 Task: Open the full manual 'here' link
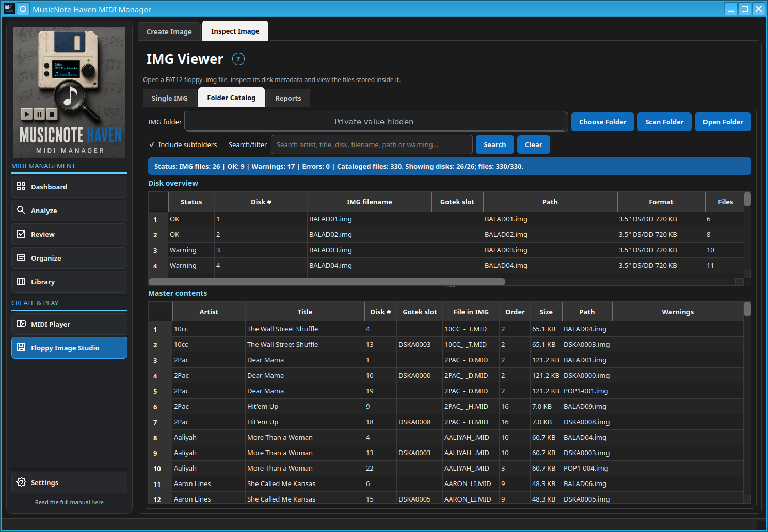click(x=98, y=502)
